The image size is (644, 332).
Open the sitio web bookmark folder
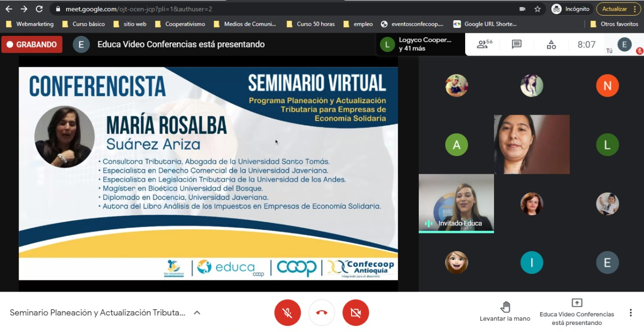130,24
